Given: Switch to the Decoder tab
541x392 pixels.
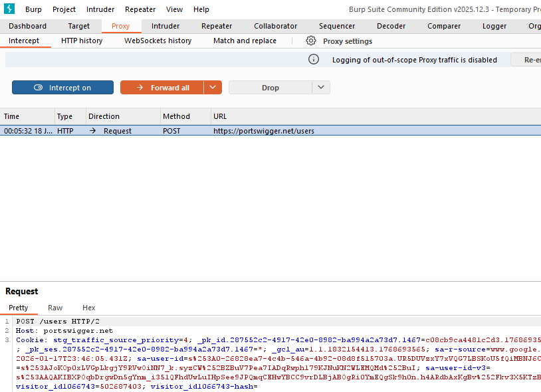Looking at the screenshot, I should [x=391, y=26].
